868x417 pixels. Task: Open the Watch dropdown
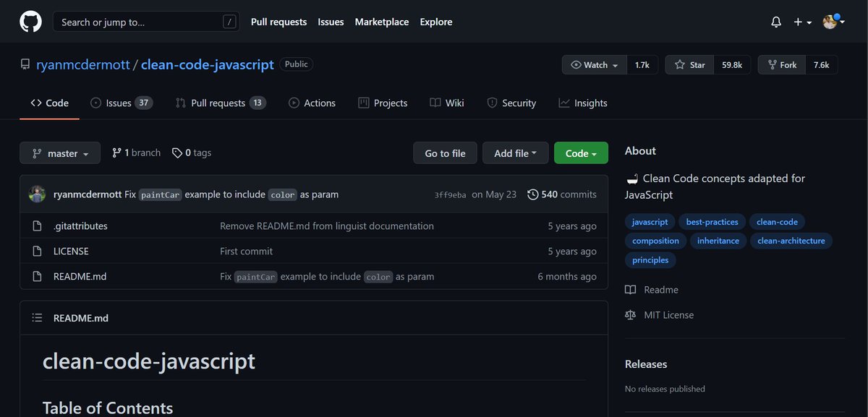(594, 64)
